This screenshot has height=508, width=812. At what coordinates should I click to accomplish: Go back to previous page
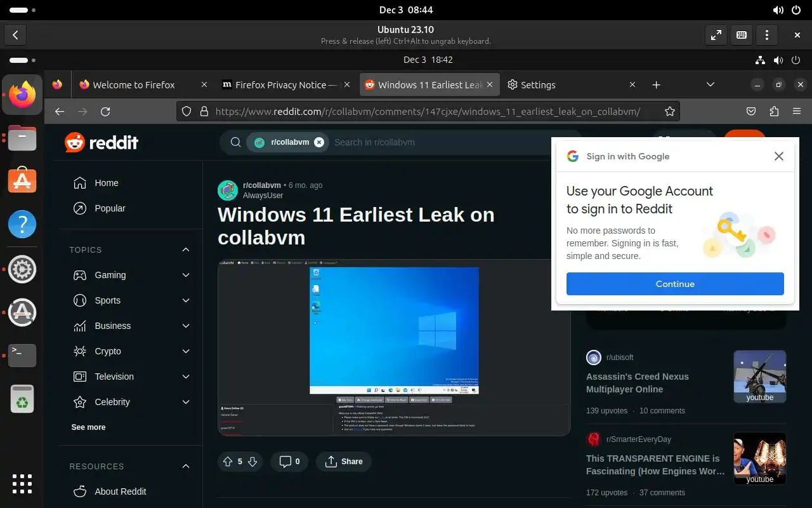tap(60, 111)
